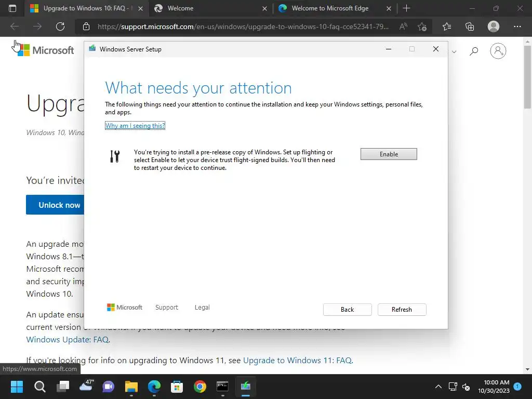View site information lock icon
The image size is (532, 399).
[86, 26]
